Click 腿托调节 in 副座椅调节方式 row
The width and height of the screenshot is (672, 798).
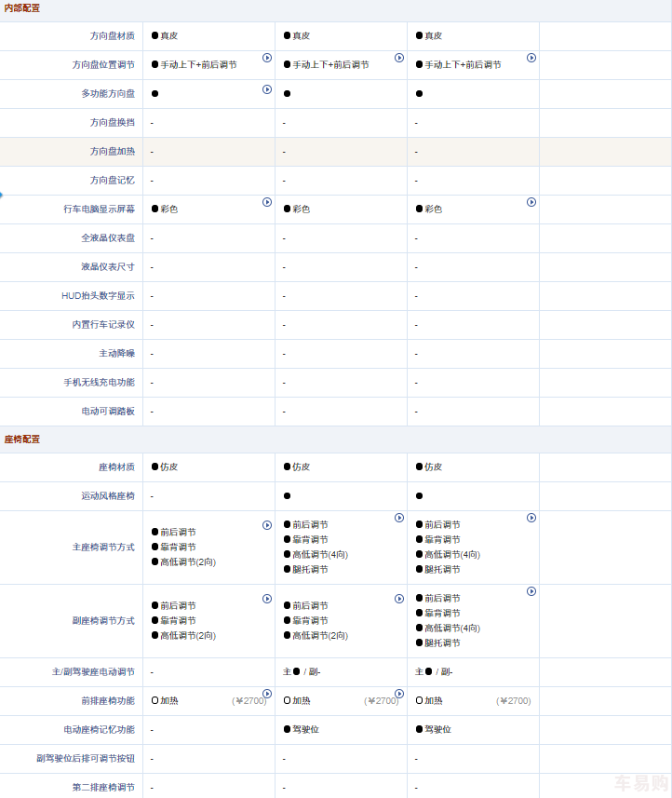443,642
